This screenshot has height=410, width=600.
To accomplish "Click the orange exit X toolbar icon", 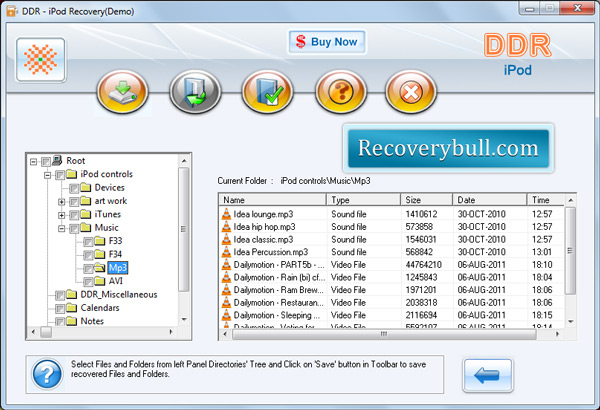I will coord(411,92).
